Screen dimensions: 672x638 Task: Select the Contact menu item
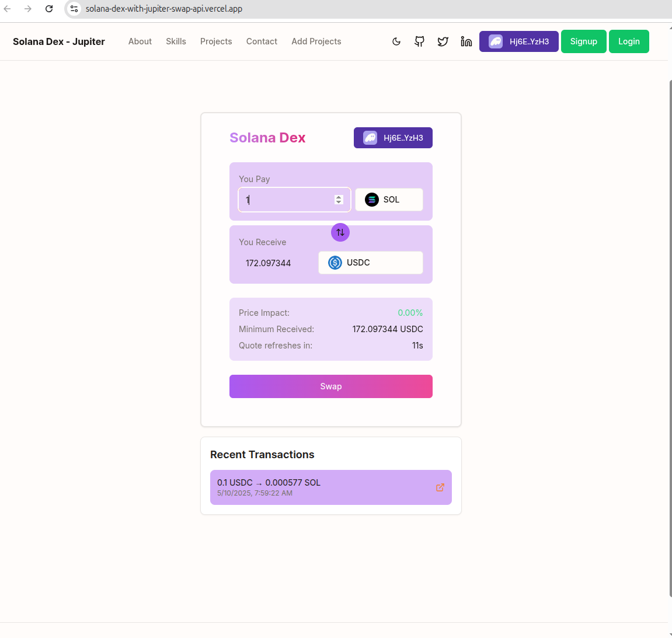coord(262,41)
